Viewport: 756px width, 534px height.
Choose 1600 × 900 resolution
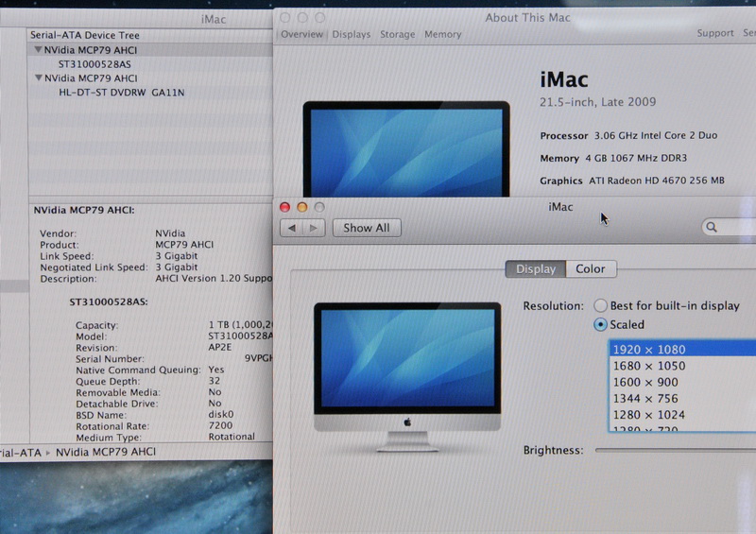click(x=682, y=382)
